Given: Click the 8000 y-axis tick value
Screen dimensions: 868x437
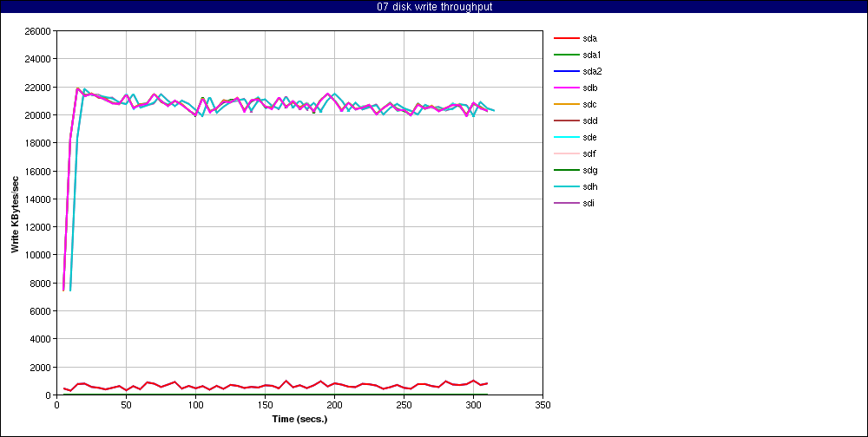Looking at the screenshot, I should [x=41, y=284].
